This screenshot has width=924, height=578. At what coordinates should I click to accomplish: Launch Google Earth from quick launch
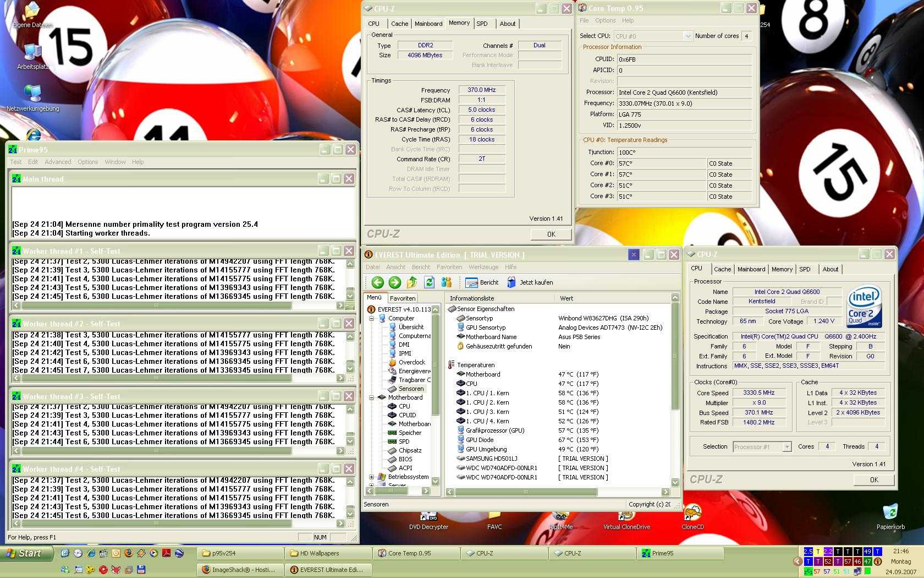point(179,553)
